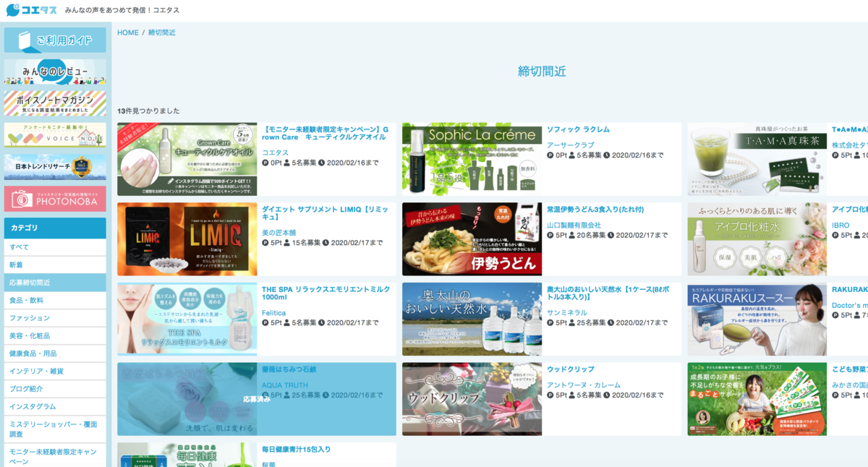Click Felitica company link
868x467 pixels.
pyautogui.click(x=274, y=313)
